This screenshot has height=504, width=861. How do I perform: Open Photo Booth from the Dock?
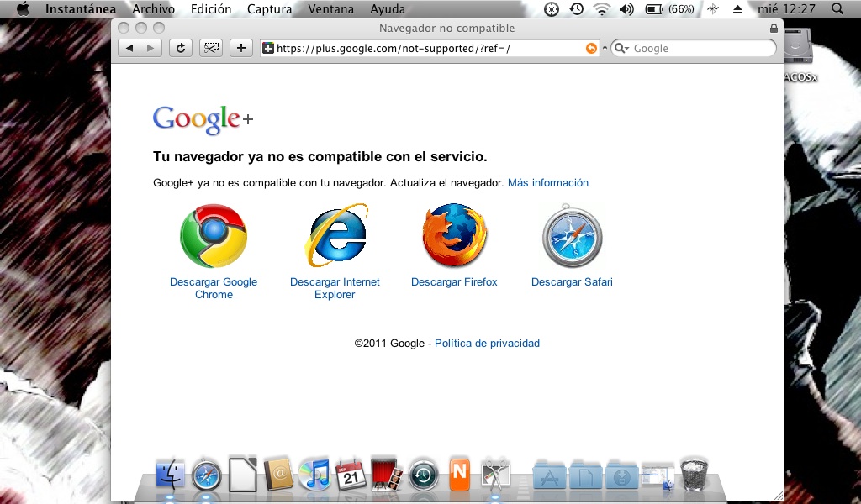pyautogui.click(x=386, y=475)
